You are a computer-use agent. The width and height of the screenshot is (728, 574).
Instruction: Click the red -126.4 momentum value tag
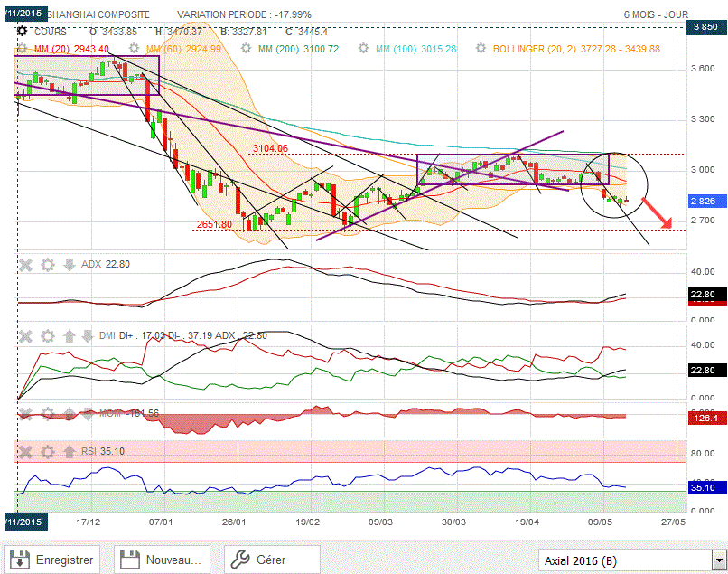tap(706, 418)
